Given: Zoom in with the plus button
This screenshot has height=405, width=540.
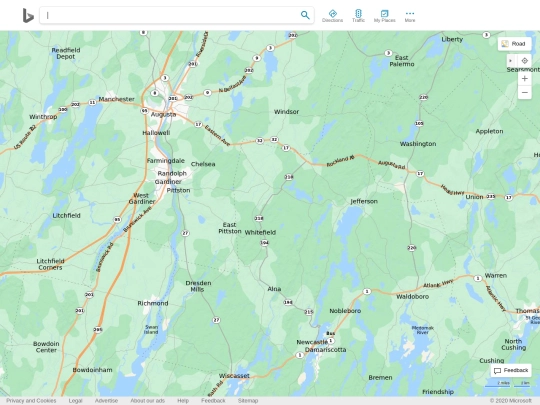Looking at the screenshot, I should click(x=525, y=79).
